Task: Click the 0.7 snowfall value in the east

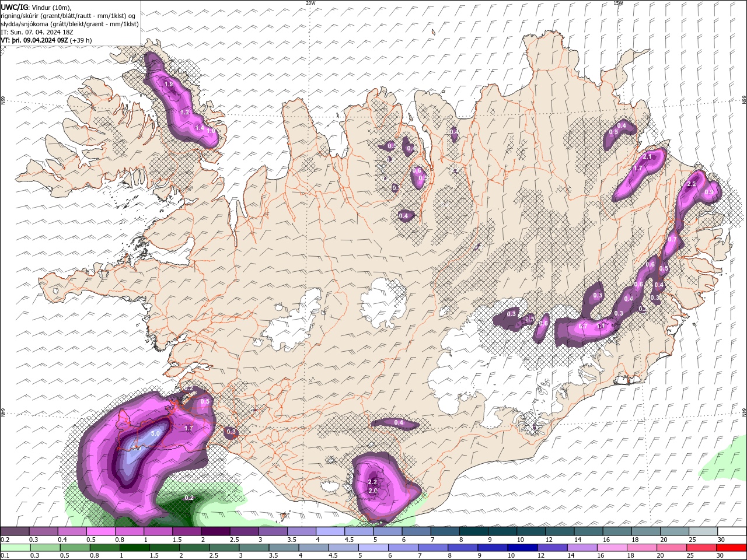Action: [672, 240]
